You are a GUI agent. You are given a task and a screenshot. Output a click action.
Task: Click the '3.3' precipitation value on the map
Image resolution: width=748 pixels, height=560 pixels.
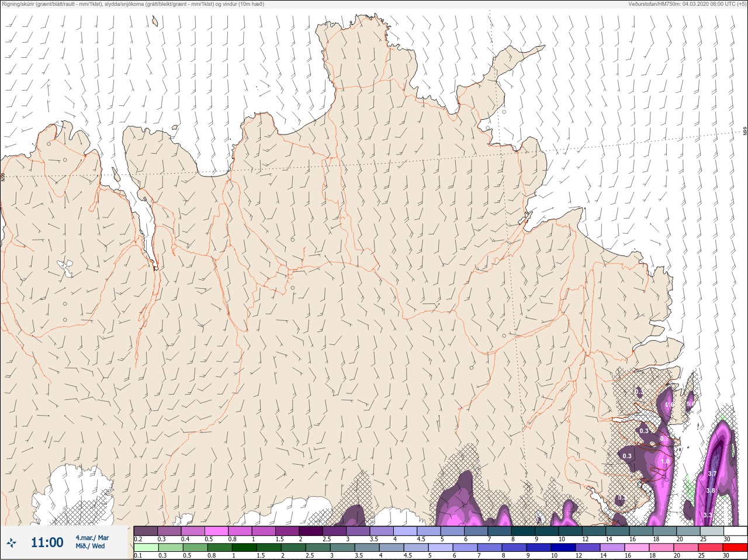pos(707,515)
